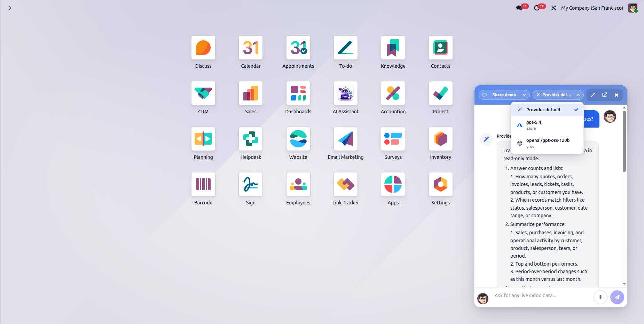Open the Discuss app
Viewport: 644px width, 324px height.
point(203,48)
